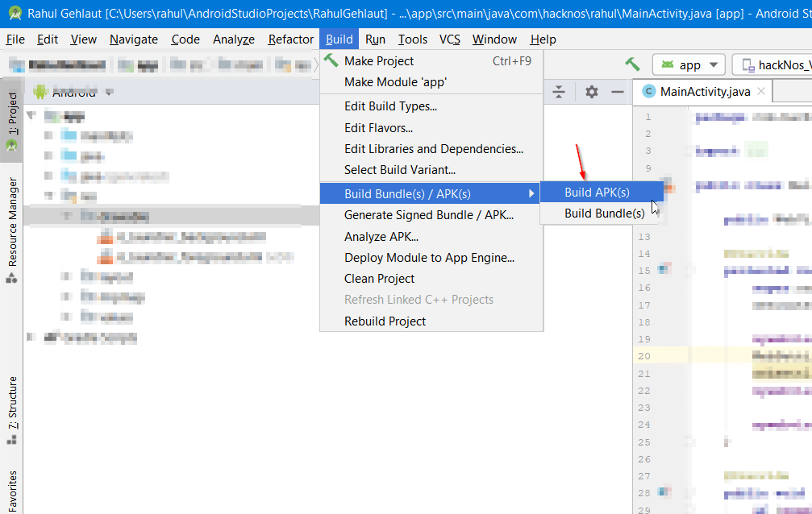812x514 pixels.
Task: Click gutter icon on line 28
Action: coord(664,491)
